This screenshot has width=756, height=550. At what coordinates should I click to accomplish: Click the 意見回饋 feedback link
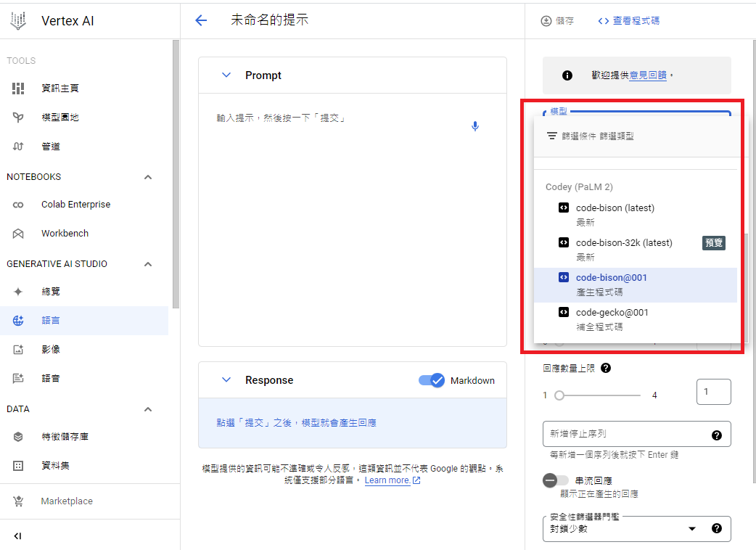pyautogui.click(x=648, y=75)
